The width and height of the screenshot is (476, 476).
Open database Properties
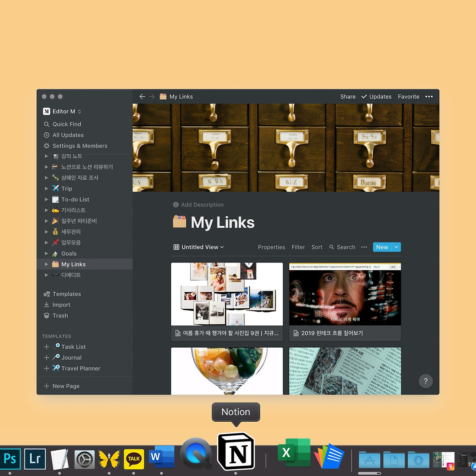tap(271, 247)
